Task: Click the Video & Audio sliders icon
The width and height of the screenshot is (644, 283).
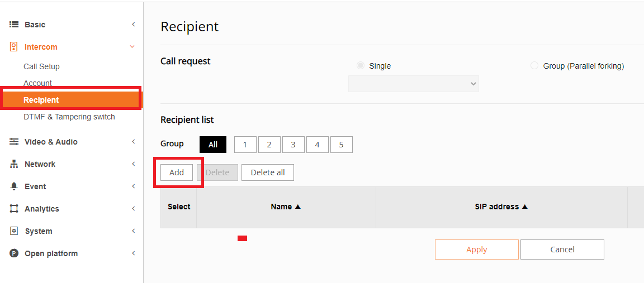Action: (14, 142)
